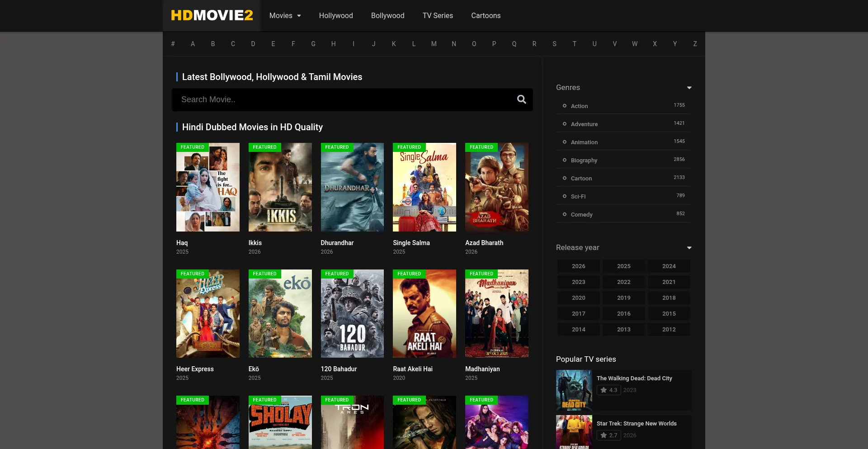Open the Single Salma poster
Screen dimensions: 868x449
(x=425, y=187)
